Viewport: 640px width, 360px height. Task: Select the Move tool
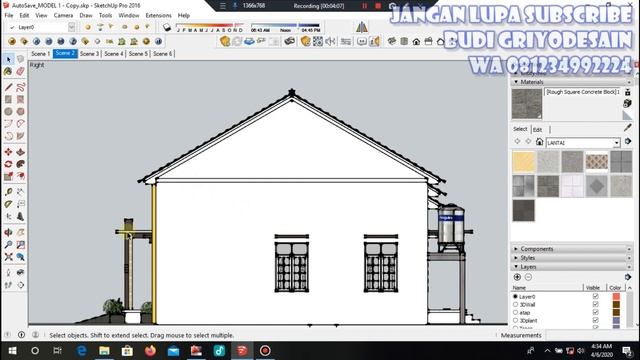coord(9,152)
